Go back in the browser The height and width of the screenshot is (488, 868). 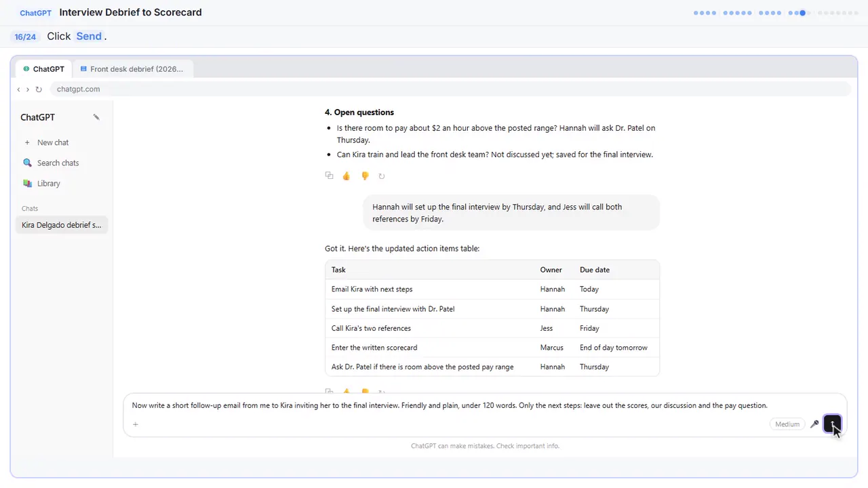(18, 89)
